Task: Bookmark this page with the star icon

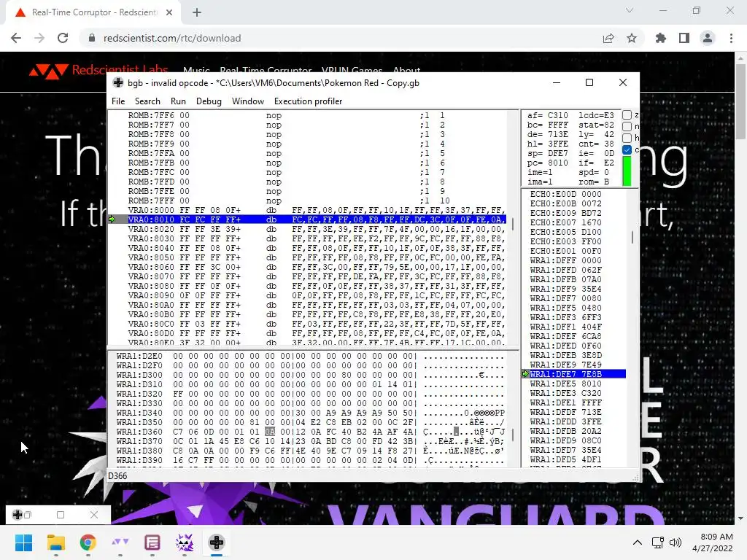Action: [632, 38]
